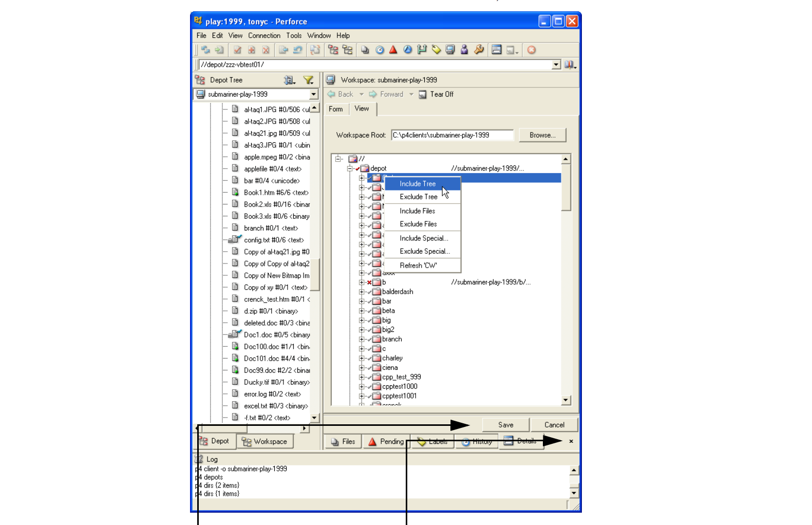Click the Get Latest Revision toolbar icon
812x525 pixels.
point(219,50)
